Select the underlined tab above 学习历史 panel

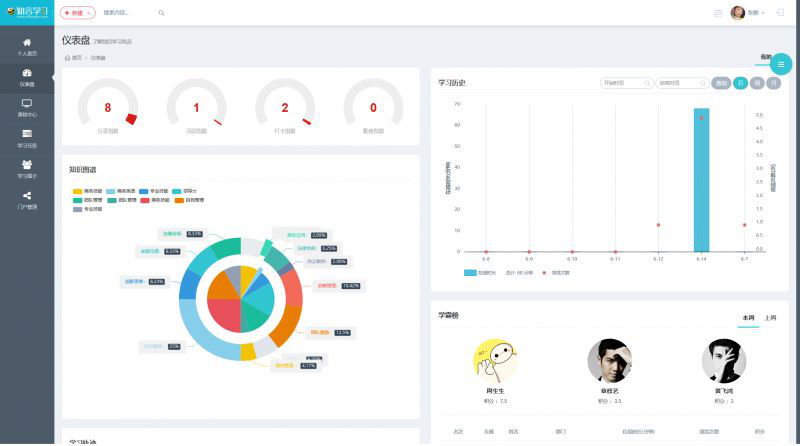point(765,58)
